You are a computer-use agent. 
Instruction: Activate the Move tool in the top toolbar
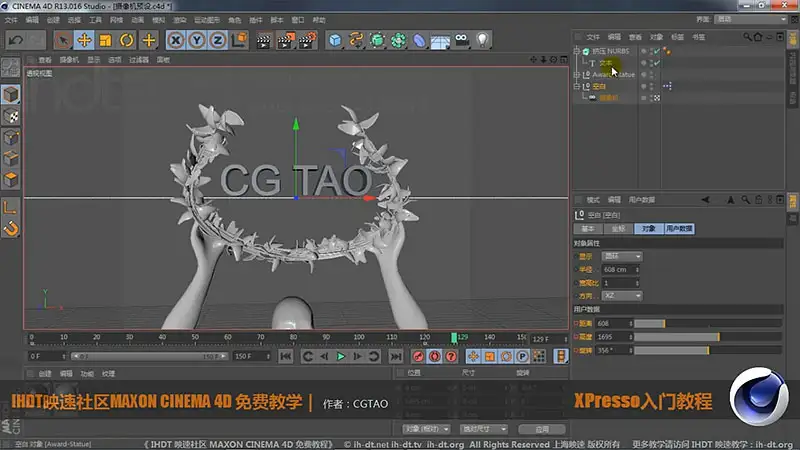(84, 40)
